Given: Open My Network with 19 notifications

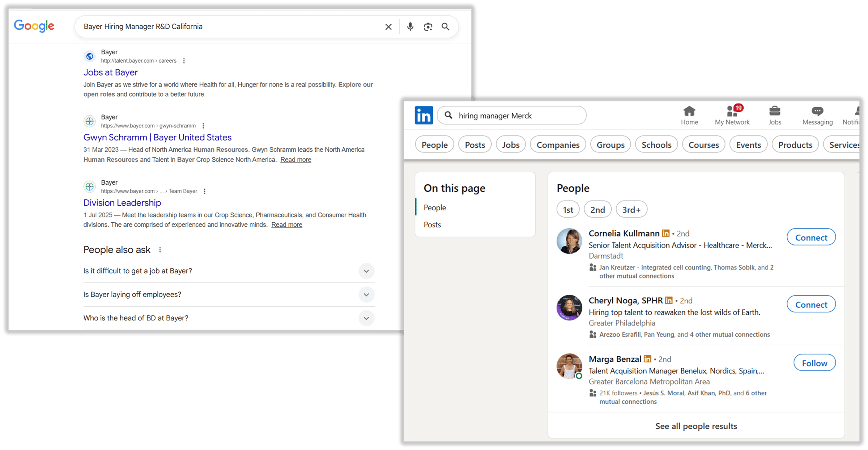Looking at the screenshot, I should point(732,115).
